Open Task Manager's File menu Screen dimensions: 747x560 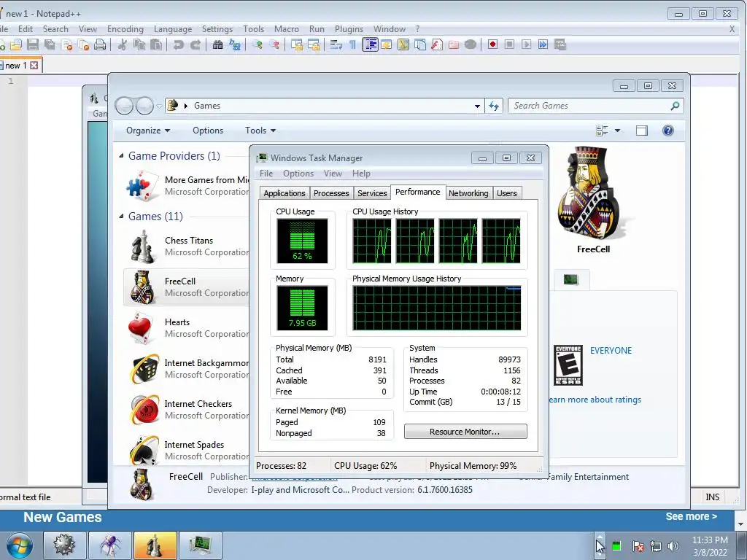[x=266, y=174]
